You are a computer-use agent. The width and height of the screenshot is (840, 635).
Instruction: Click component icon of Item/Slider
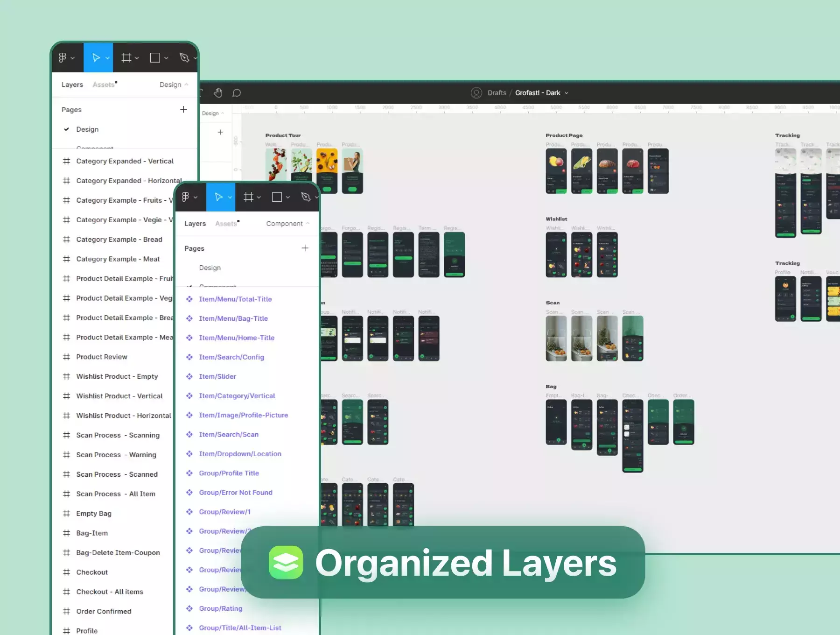click(x=189, y=376)
